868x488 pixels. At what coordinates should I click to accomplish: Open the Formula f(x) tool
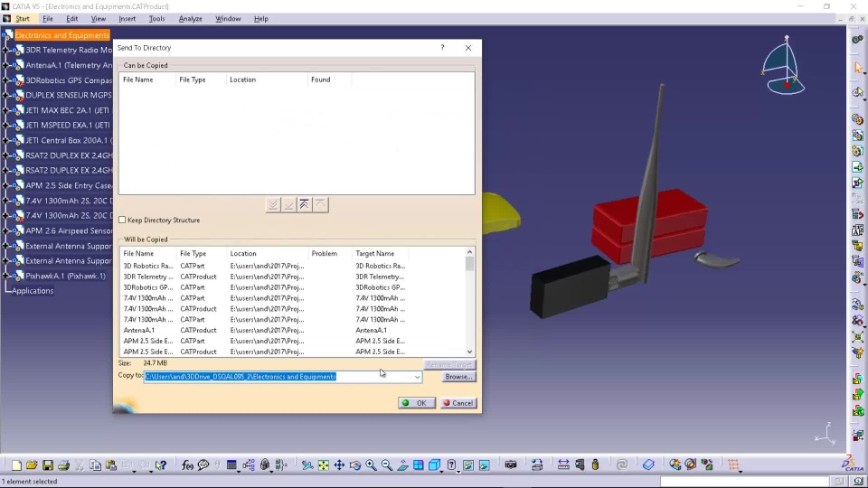click(x=187, y=465)
